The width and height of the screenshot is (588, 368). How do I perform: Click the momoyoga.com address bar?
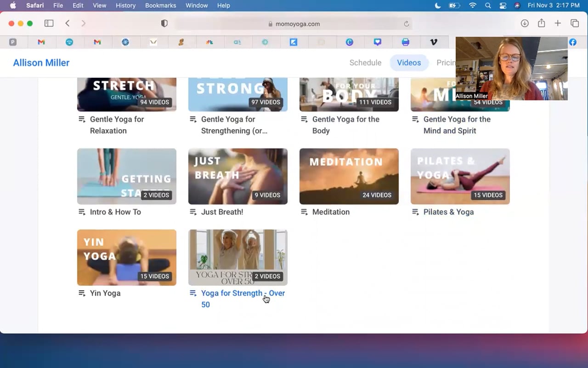(294, 24)
